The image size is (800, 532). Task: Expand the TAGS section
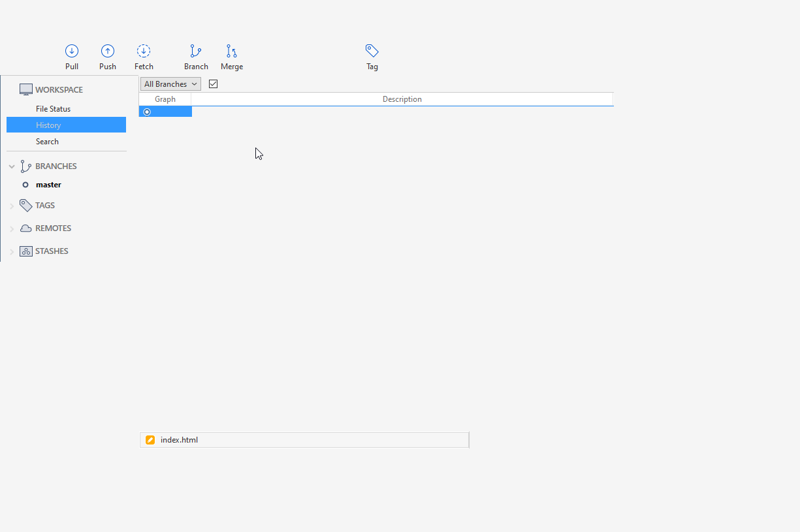click(12, 206)
